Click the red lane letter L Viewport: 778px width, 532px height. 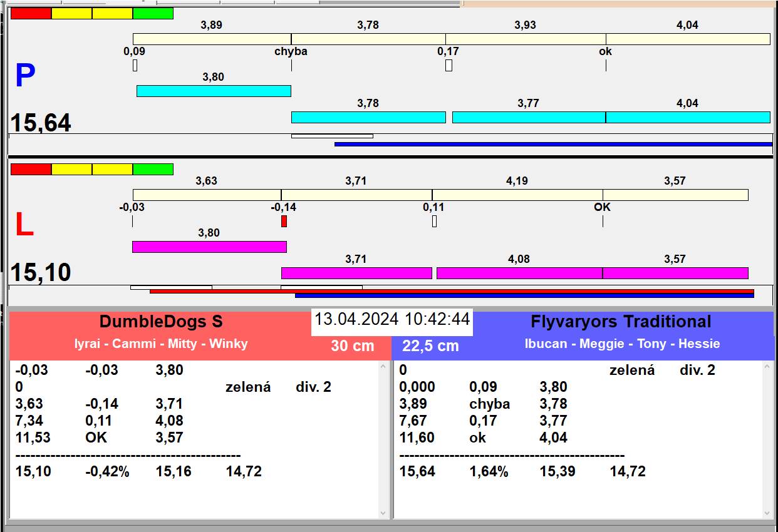pos(24,225)
